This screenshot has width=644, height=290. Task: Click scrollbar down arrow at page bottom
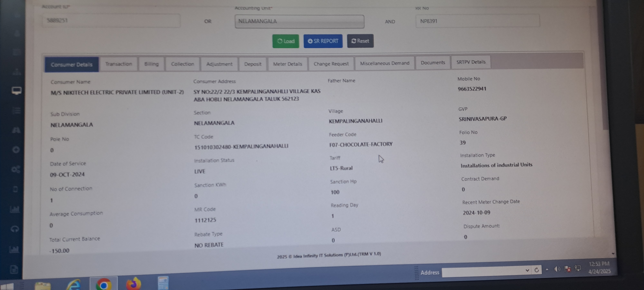[613, 253]
